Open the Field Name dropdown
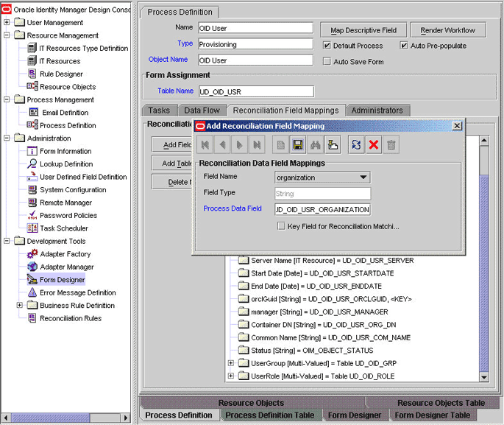This screenshot has width=504, height=425. (363, 178)
